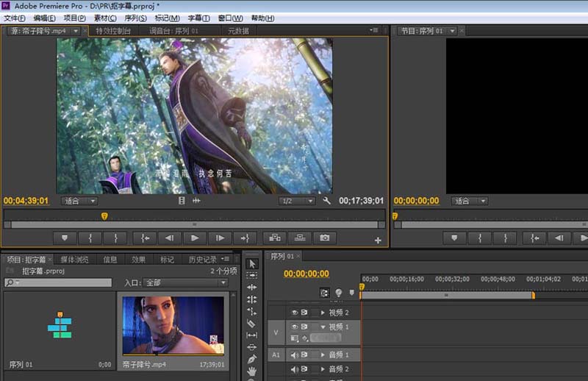The image size is (588, 381).
Task: Export frame with camera icon
Action: [x=325, y=238]
